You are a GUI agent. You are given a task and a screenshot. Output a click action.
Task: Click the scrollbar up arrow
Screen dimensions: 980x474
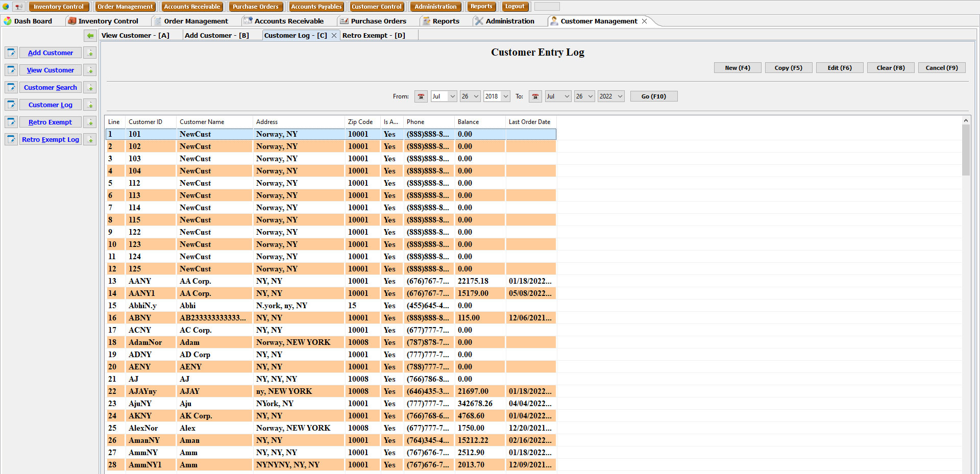coord(966,120)
